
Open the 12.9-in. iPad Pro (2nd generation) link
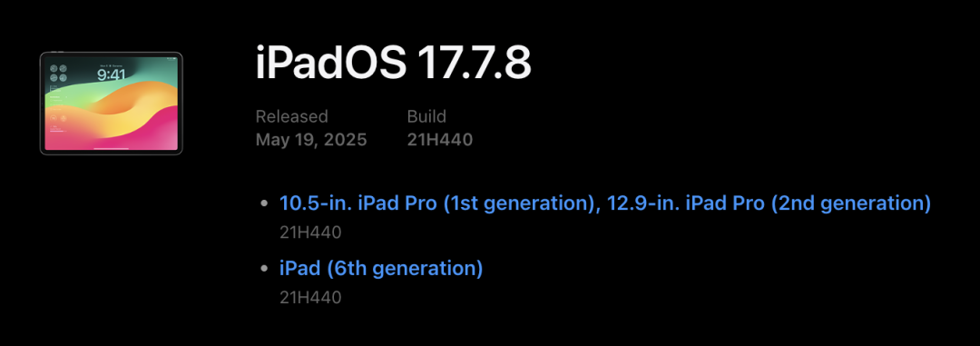click(765, 203)
